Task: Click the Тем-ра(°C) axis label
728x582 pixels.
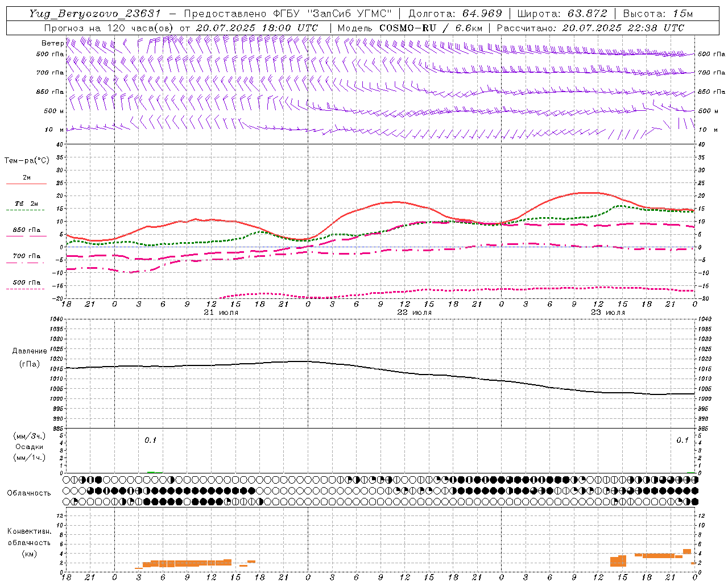Action: point(27,161)
